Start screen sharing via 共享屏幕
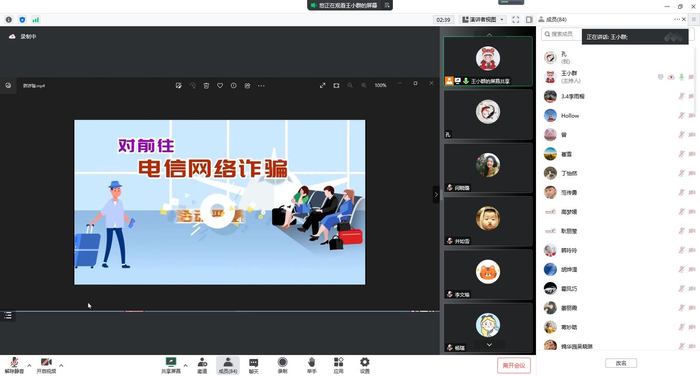The image size is (700, 376). pyautogui.click(x=171, y=365)
